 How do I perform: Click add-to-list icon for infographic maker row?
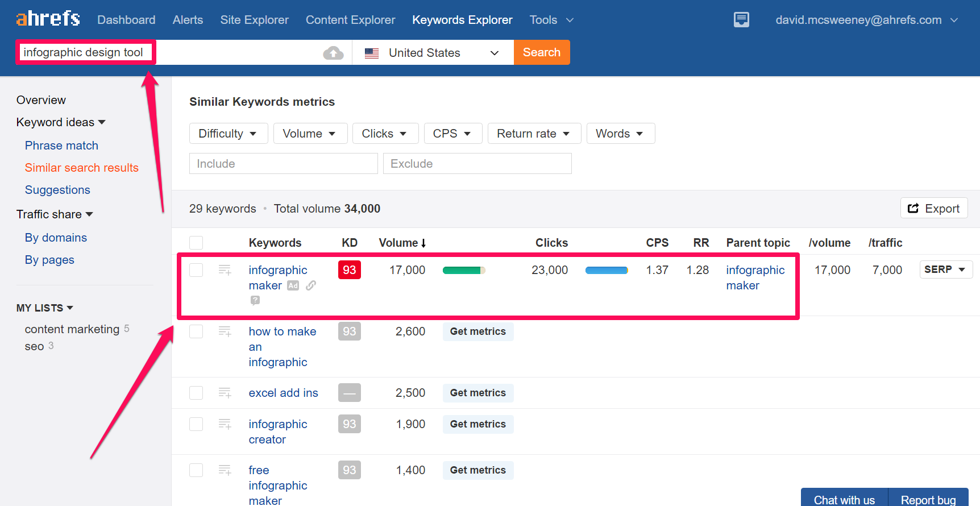tap(225, 270)
